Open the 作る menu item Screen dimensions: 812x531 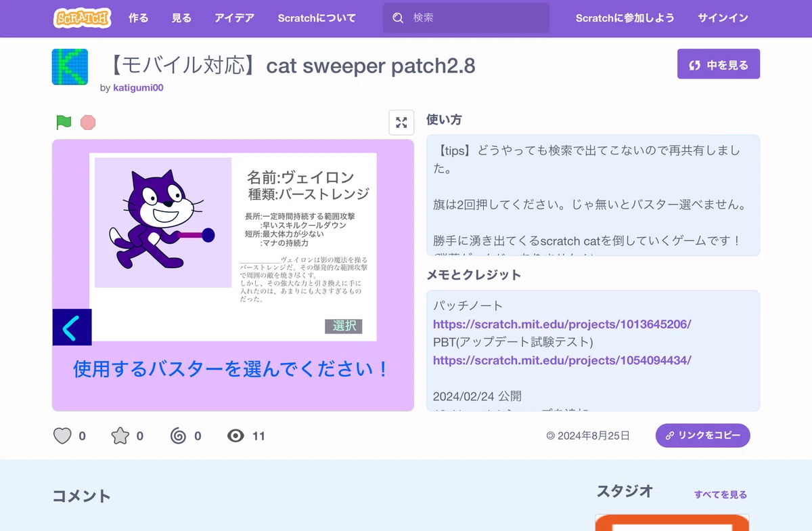[x=138, y=18]
